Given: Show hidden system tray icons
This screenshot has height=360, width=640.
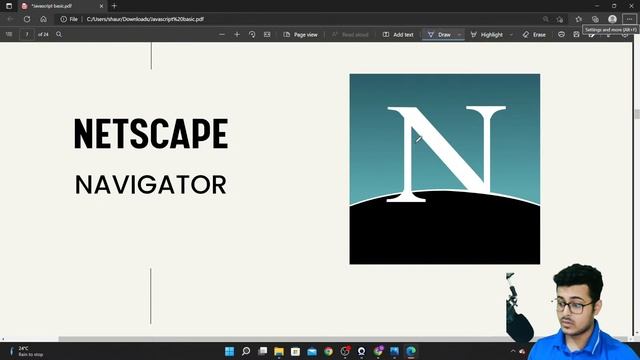Looking at the screenshot, I should pos(513,351).
